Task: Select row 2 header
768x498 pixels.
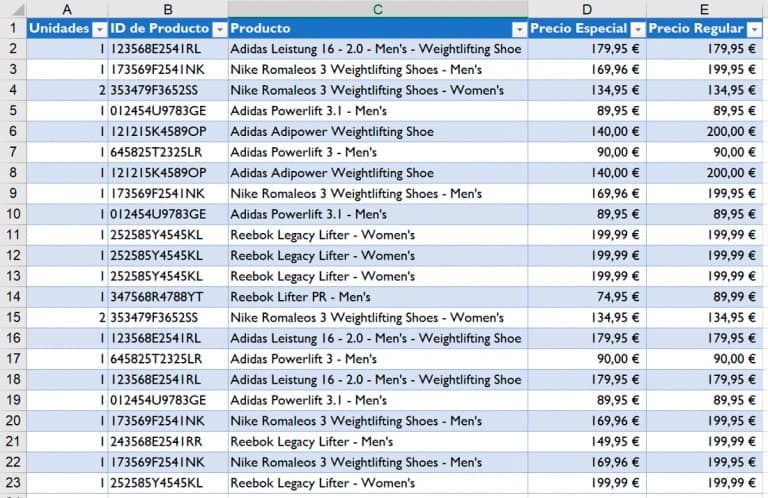Action: coord(13,49)
